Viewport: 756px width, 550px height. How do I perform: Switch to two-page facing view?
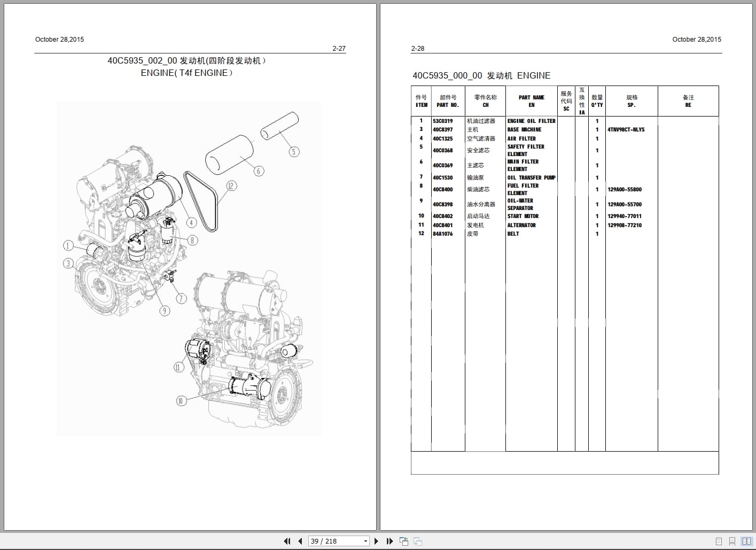746,541
